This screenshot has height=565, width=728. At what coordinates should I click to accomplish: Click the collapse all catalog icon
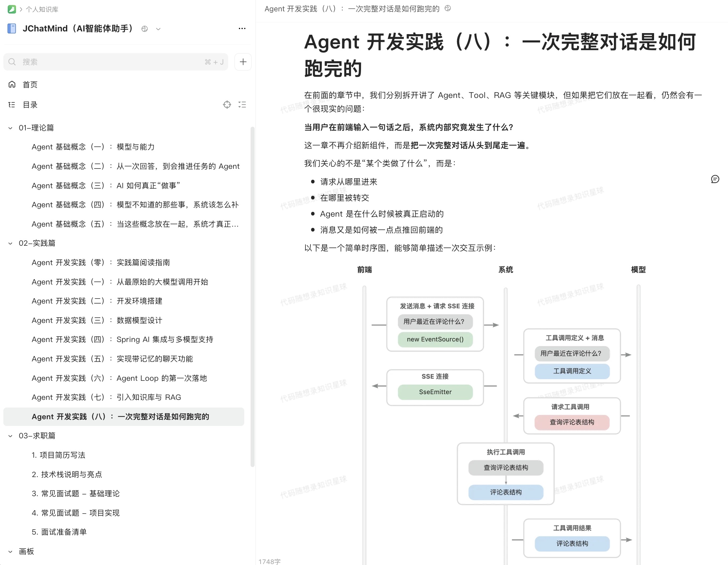pos(242,105)
